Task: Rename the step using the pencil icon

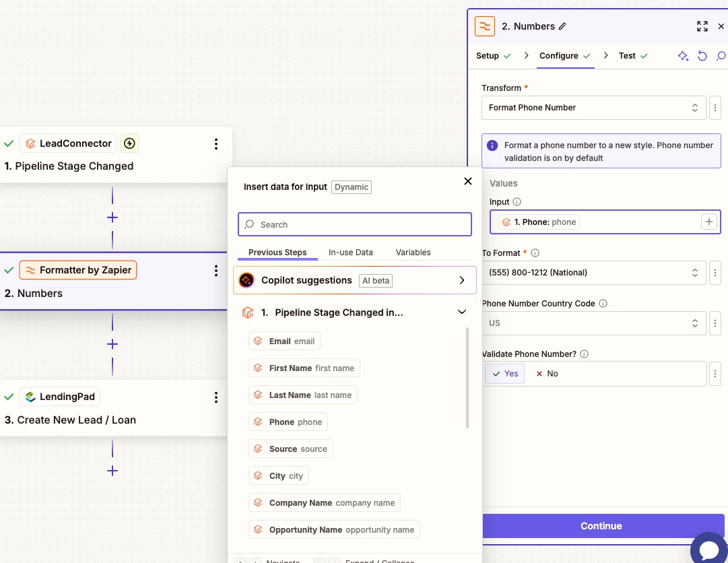Action: pos(562,26)
